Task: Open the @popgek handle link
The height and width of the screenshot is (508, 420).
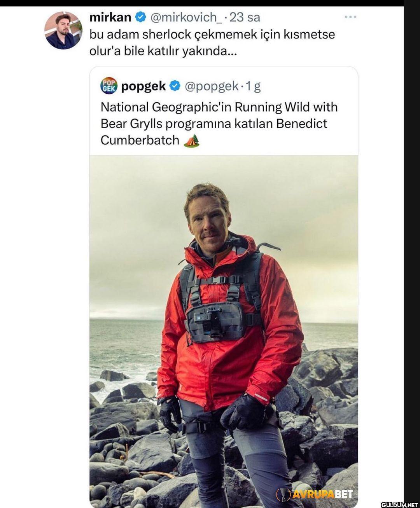Action: click(x=211, y=86)
